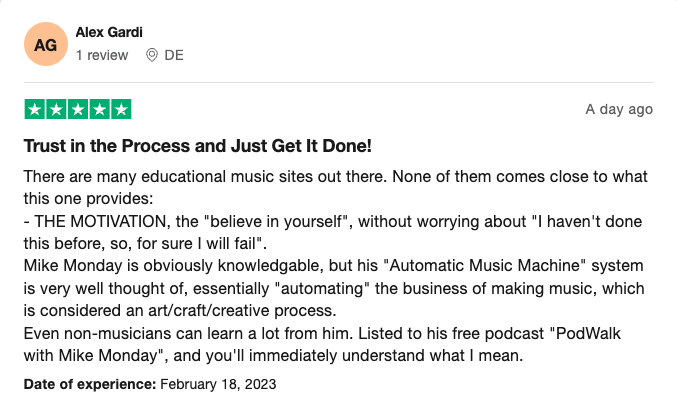677x404 pixels.
Task: Click the "A day ago" timestamp
Action: 619,109
